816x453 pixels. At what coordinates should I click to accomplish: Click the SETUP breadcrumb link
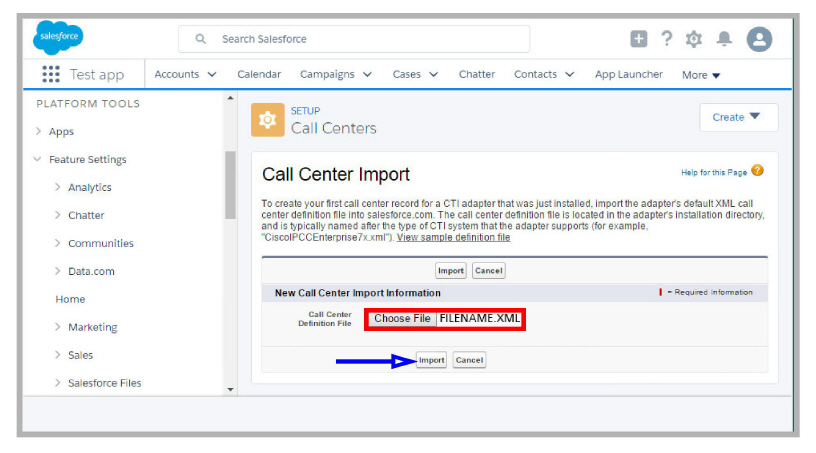point(305,111)
